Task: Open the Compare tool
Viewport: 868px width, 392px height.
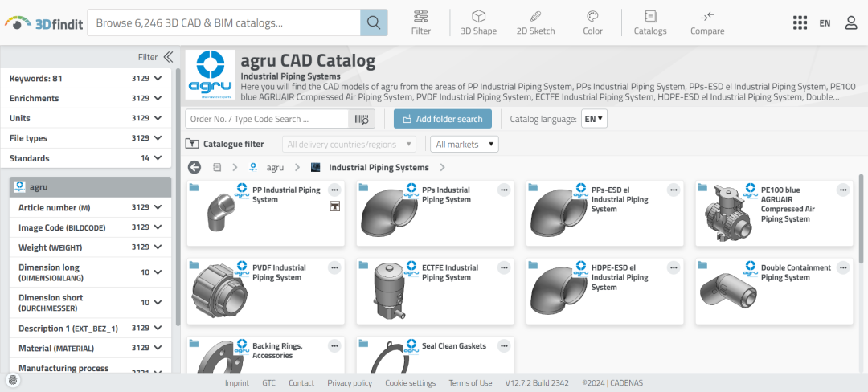Action: pyautogui.click(x=707, y=22)
